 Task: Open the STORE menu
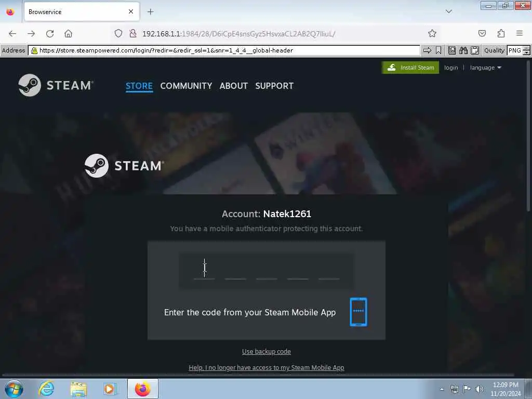(139, 86)
